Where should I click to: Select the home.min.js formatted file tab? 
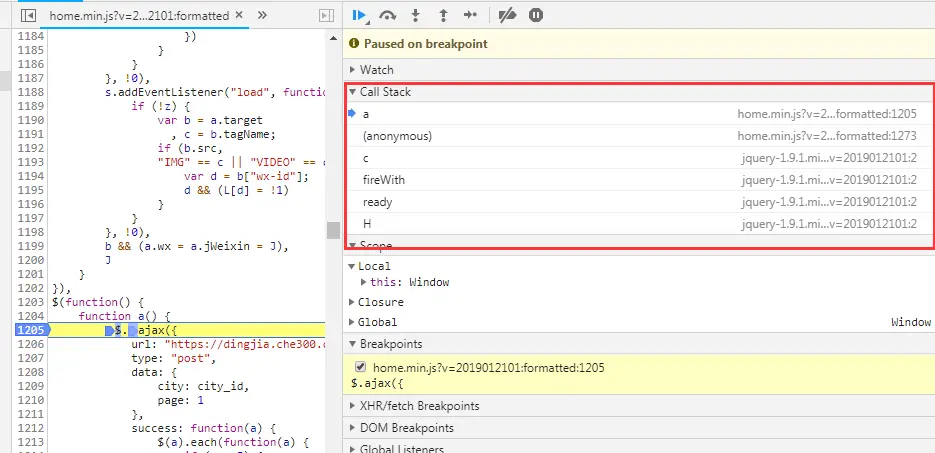click(x=139, y=15)
